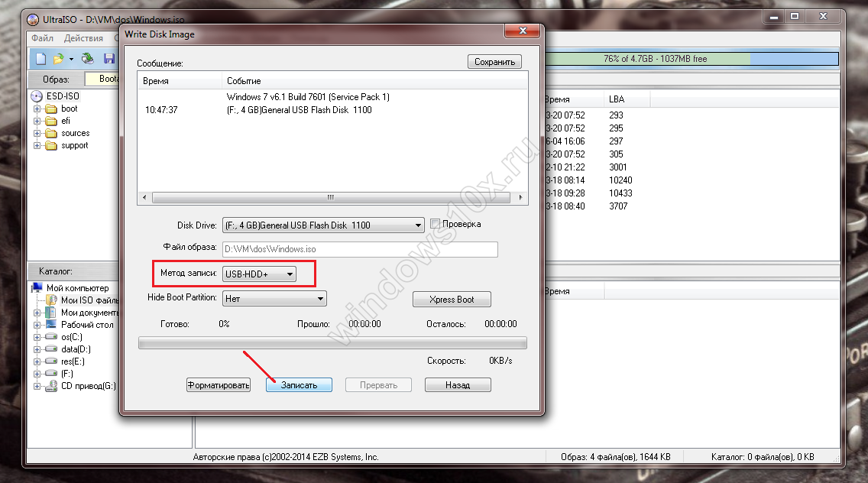The image size is (868, 483).
Task: Click the sources folder icon
Action: coord(51,133)
